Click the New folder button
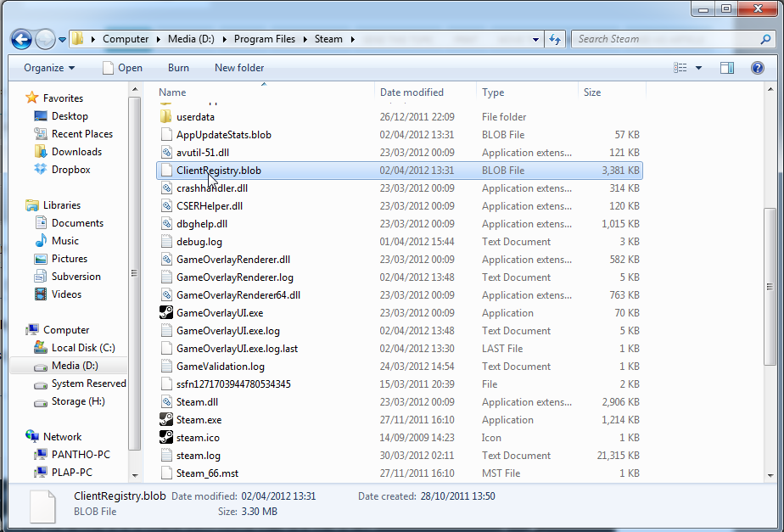The height and width of the screenshot is (532, 784). pos(238,68)
